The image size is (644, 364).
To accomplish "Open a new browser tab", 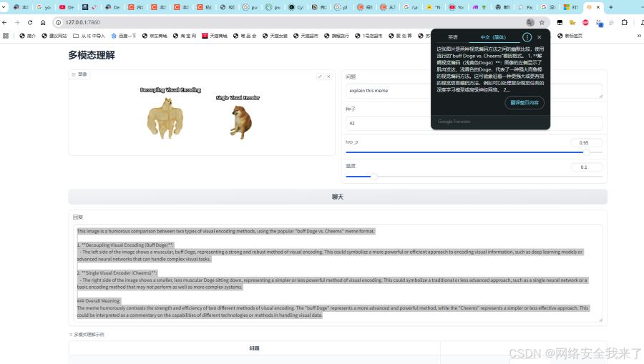I will tap(611, 7).
